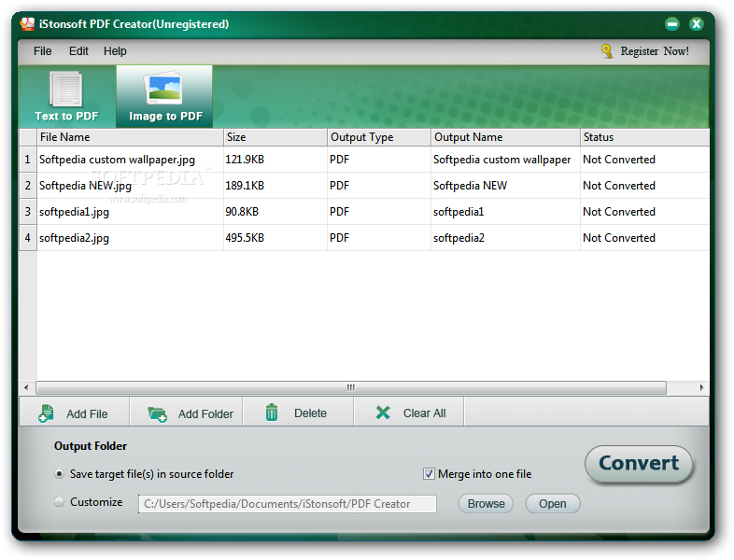Click the Add File button
Screen dimensions: 734x560
point(74,413)
